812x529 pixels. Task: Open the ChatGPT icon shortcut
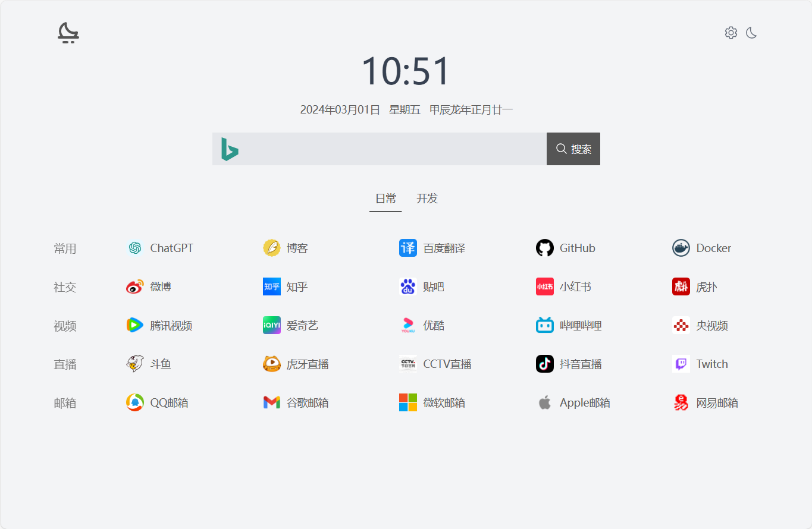tap(135, 248)
